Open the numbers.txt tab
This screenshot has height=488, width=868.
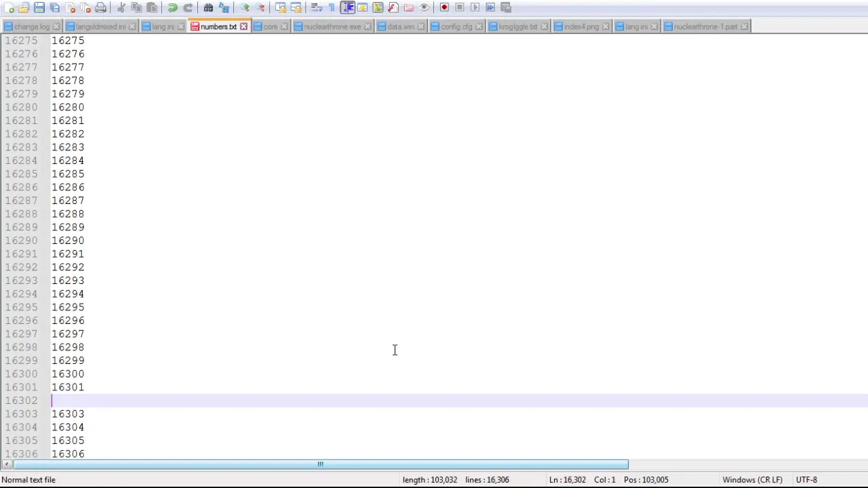pos(218,26)
